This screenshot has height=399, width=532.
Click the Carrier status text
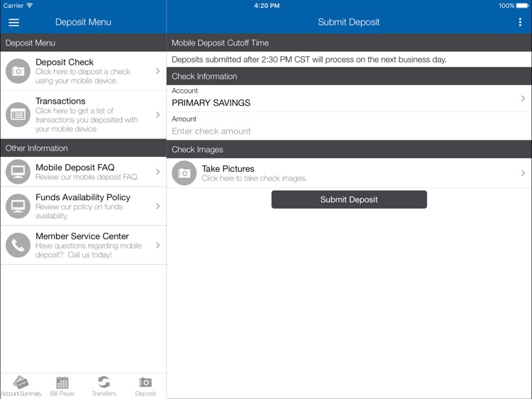13,6
